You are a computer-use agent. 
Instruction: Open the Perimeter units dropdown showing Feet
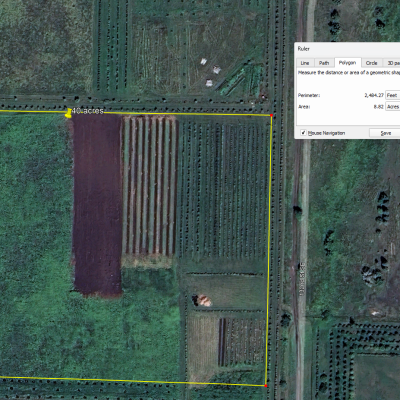(393, 95)
